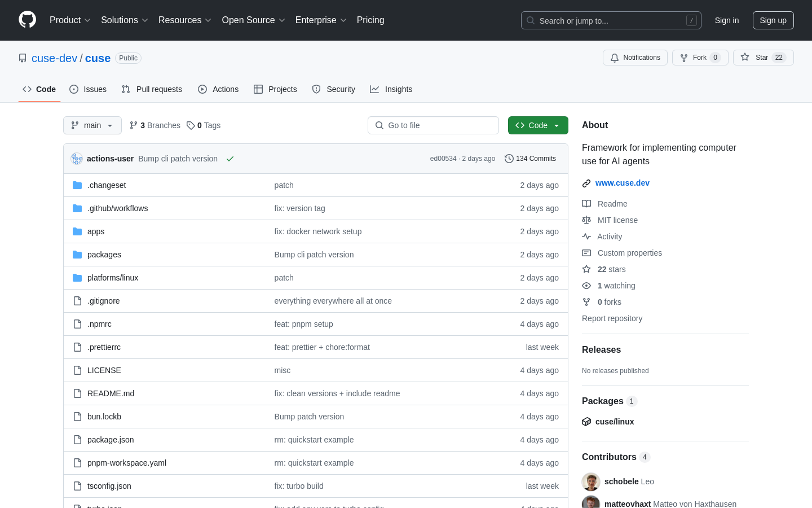Viewport: 812px width, 508px height.
Task: Click the Go to file input
Action: [x=433, y=125]
